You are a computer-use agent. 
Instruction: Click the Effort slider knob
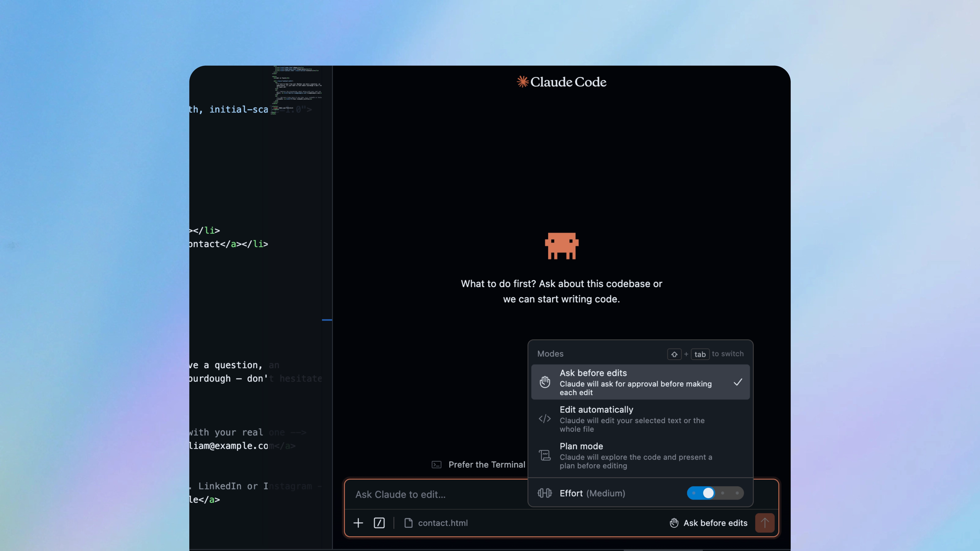tap(708, 493)
